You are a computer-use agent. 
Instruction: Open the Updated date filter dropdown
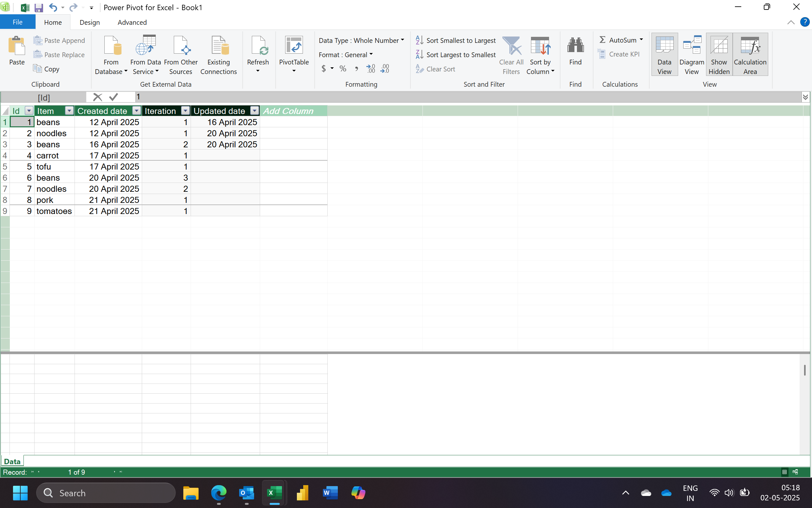(255, 110)
